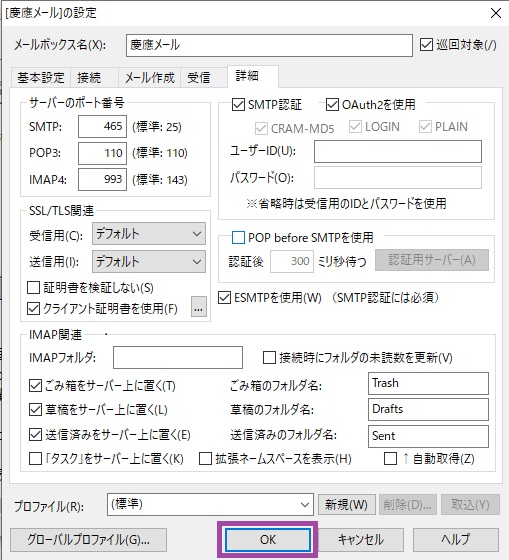Screen dimensions: 509x560
Task: Toggle the OAuth2を使用 checkbox
Action: click(332, 105)
